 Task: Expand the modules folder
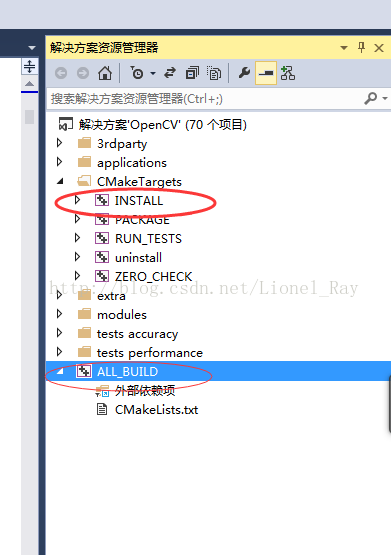59,314
